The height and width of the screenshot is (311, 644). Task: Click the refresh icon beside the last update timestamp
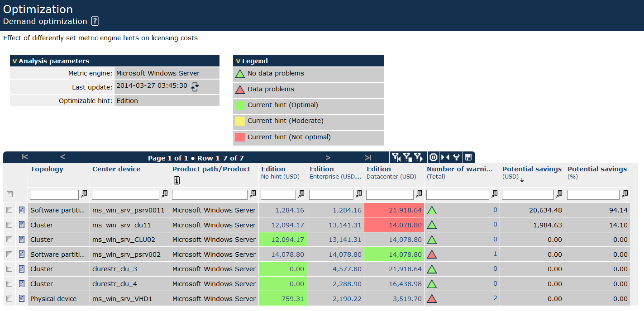pos(195,87)
